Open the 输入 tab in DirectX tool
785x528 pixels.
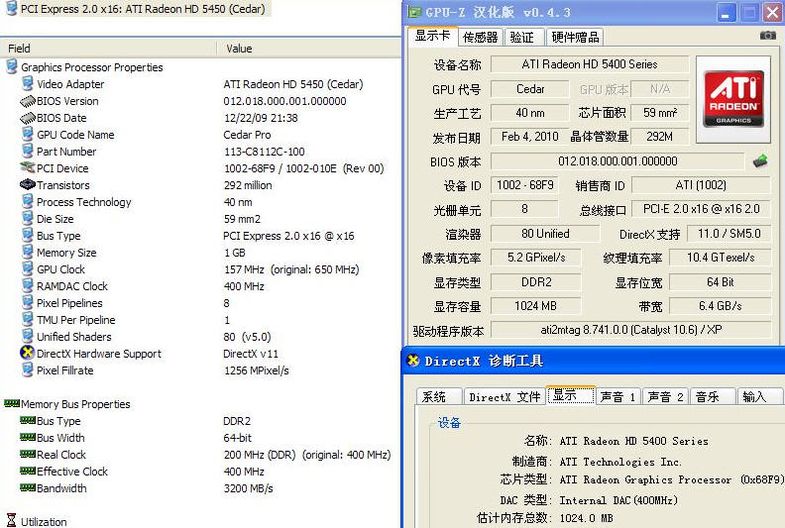pyautogui.click(x=759, y=397)
